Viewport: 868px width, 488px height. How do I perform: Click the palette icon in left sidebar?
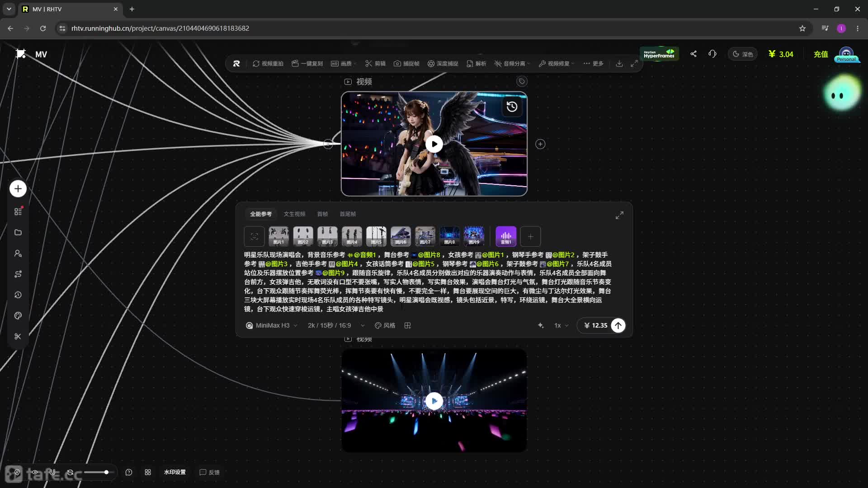coord(18,316)
